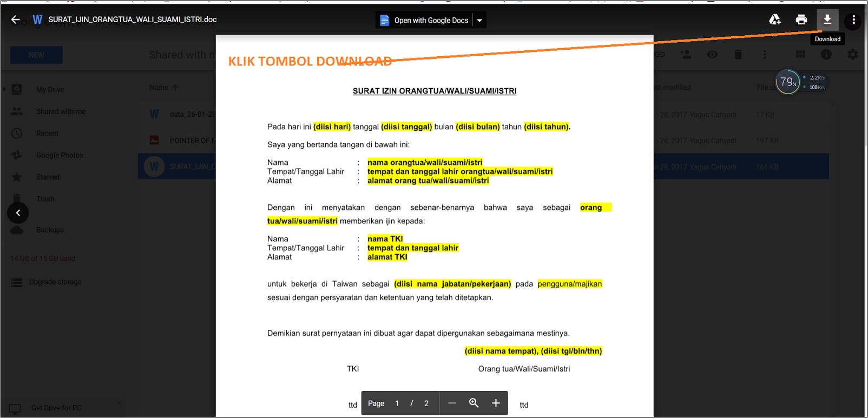This screenshot has height=418, width=868.
Task: Click the back arrow to close preview
Action: 15,20
